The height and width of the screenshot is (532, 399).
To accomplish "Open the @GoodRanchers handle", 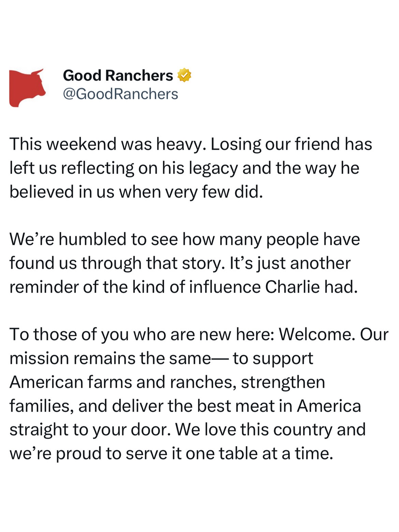I will click(121, 94).
